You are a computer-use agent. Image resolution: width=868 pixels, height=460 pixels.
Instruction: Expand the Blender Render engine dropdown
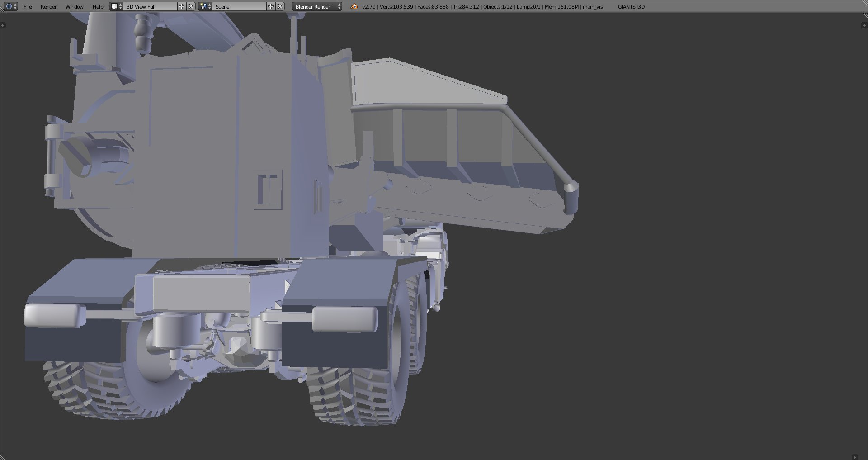317,7
